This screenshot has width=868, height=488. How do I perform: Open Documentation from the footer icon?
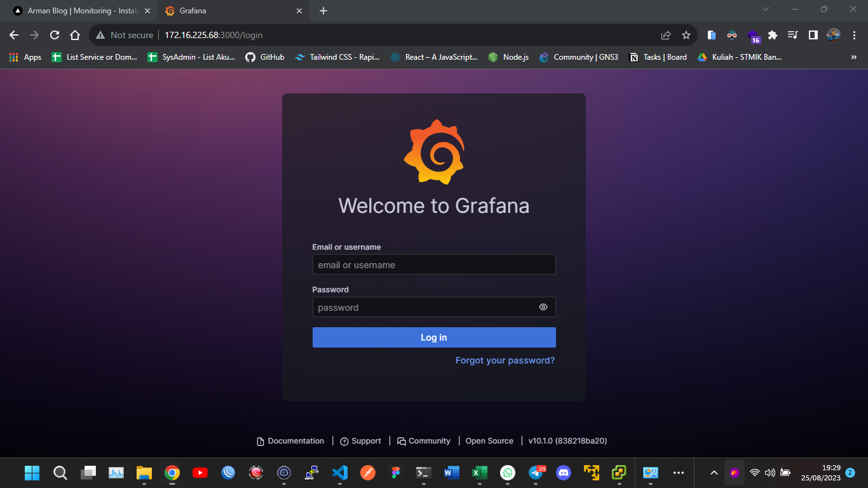coord(290,440)
